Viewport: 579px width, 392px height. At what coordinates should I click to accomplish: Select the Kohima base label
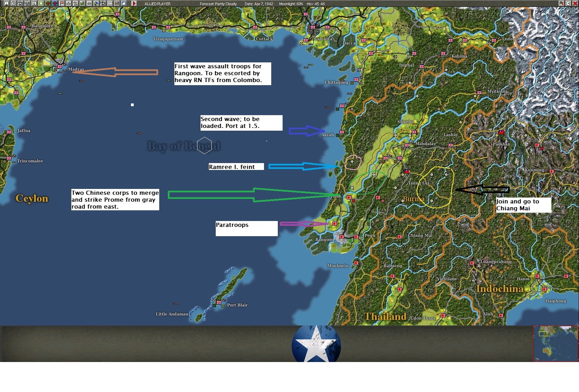[459, 56]
